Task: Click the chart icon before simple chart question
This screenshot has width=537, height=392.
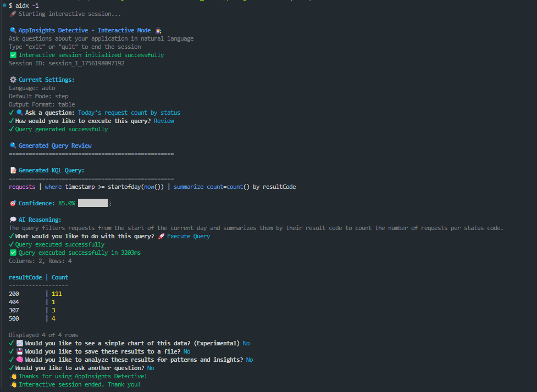Action: [20, 343]
